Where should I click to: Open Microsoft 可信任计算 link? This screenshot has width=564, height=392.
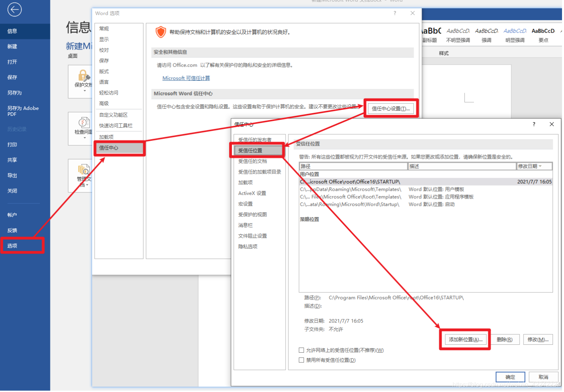187,79
